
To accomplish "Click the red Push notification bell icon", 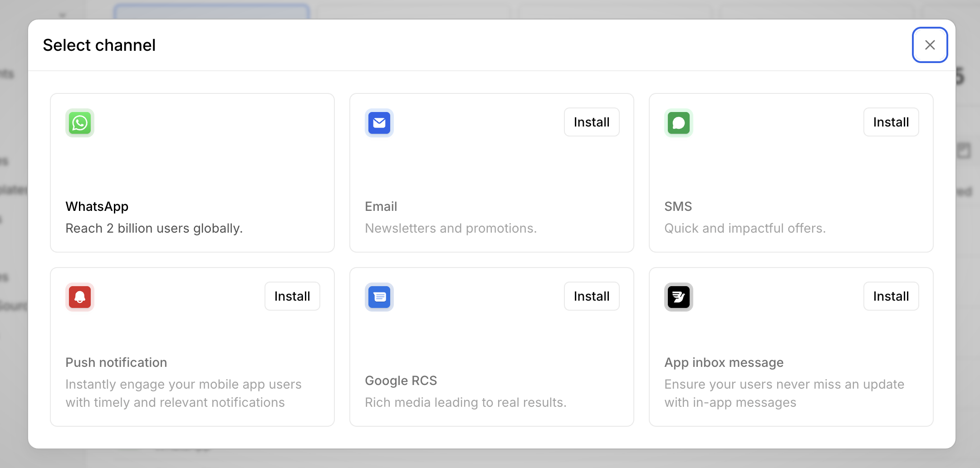I will click(80, 297).
